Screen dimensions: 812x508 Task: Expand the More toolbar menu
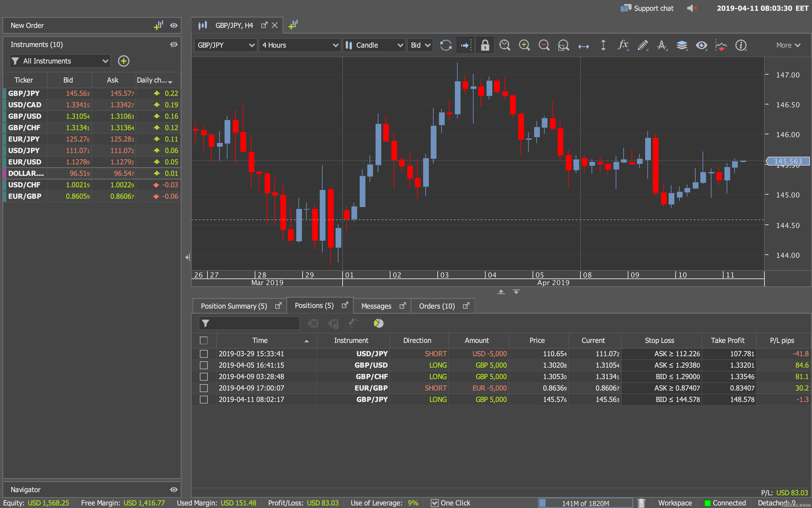point(788,45)
